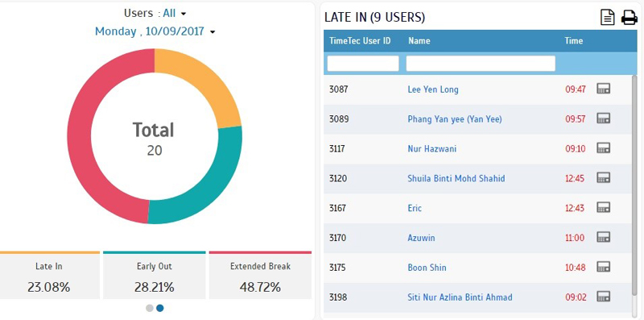Click the TimeTec User ID filter field

(x=363, y=64)
